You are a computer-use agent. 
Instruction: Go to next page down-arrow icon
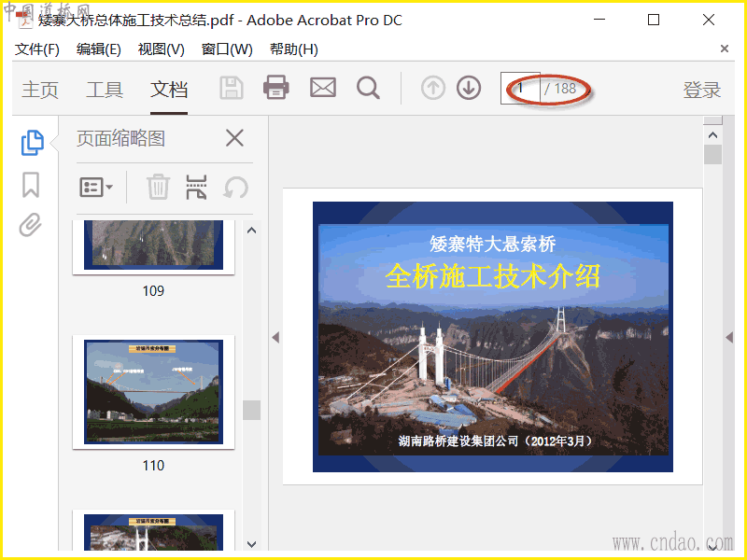click(x=469, y=88)
